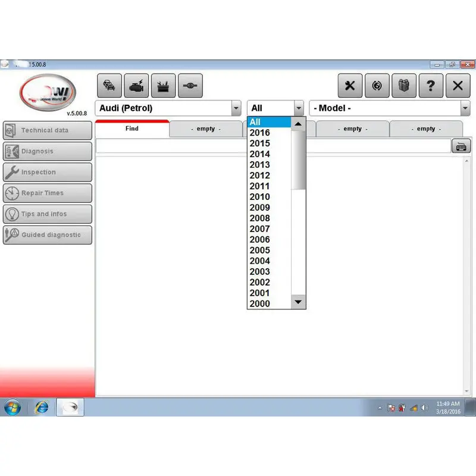
Task: Choose 2014 in the year list
Action: [x=270, y=154]
